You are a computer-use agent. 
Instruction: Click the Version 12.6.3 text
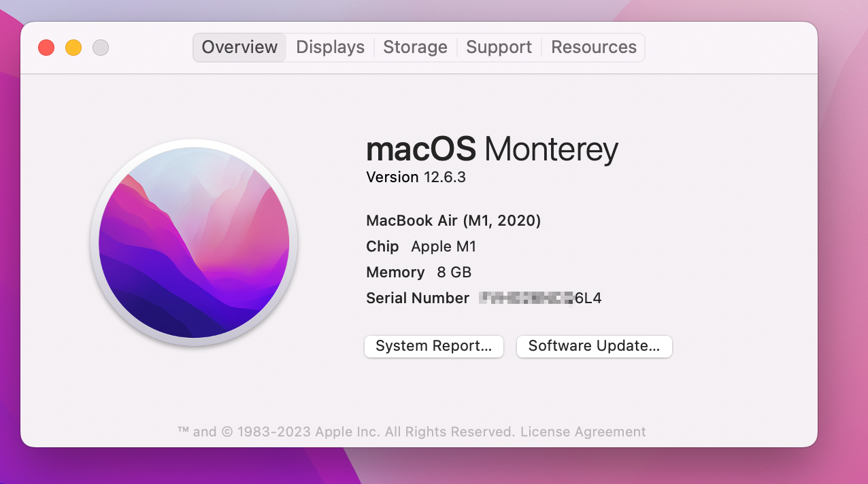[x=416, y=177]
